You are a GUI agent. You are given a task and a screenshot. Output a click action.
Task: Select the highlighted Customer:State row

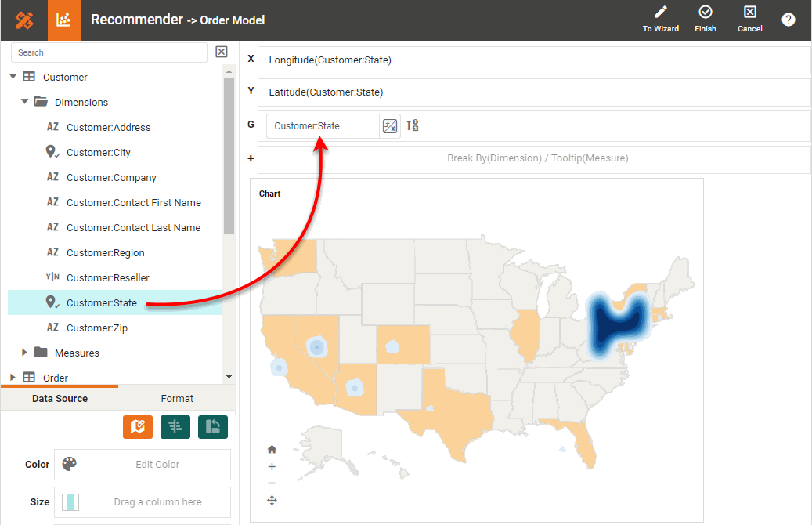pyautogui.click(x=115, y=302)
